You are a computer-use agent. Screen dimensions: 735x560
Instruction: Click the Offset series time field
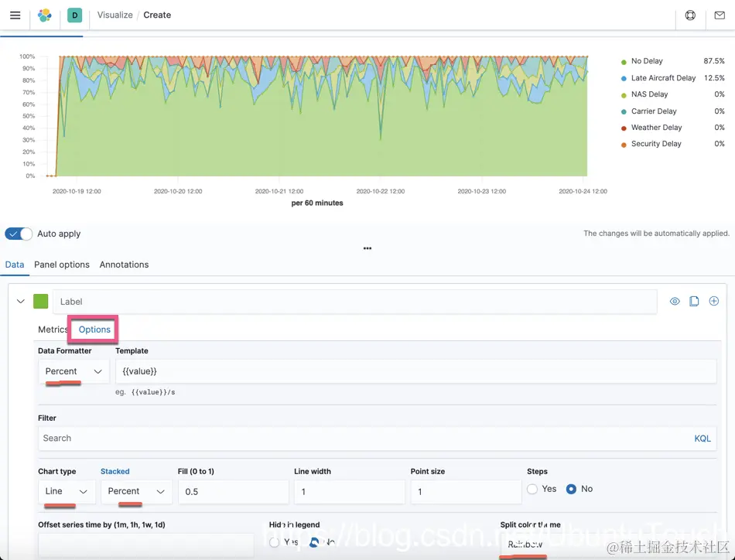click(x=145, y=545)
